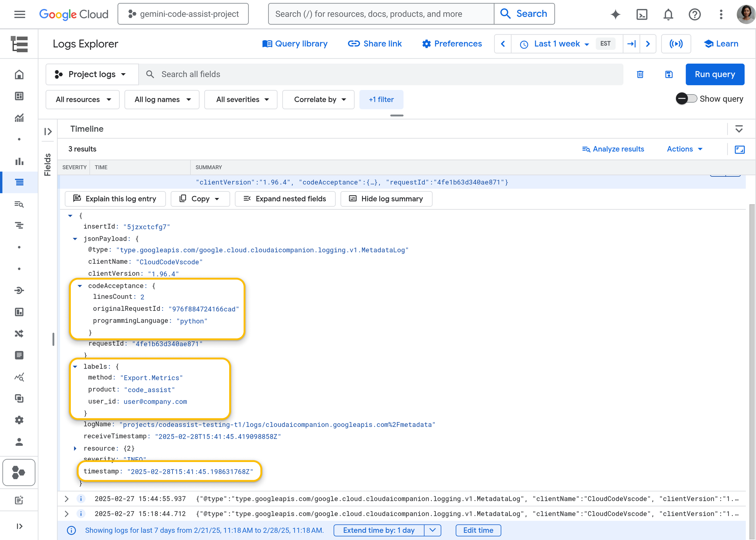Open the Dashboards grid icon in sidebar
Screen dimensions: 756x540
19,96
